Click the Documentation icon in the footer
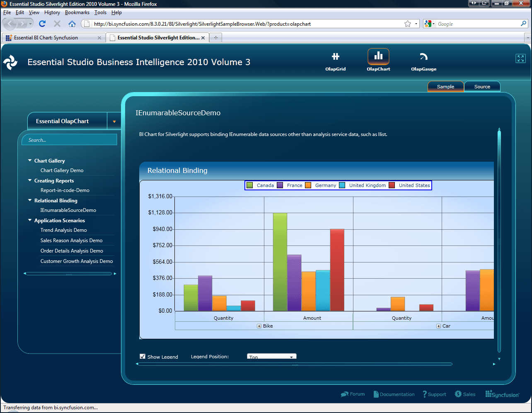The height and width of the screenshot is (413, 532). tap(376, 394)
